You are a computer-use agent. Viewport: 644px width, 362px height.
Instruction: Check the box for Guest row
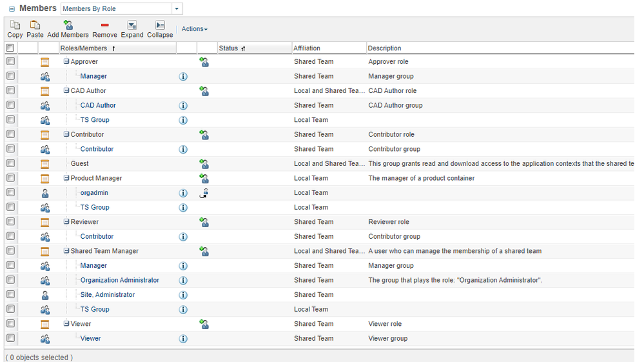[10, 164]
